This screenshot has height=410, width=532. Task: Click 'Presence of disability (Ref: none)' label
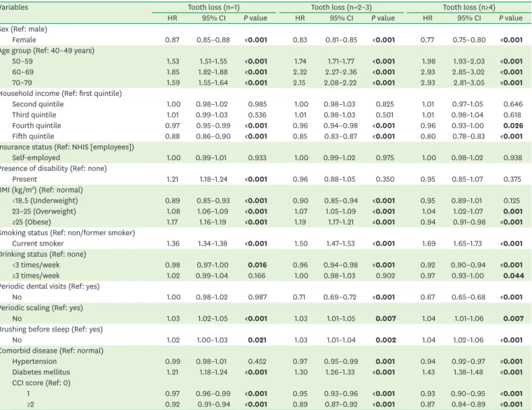pos(53,169)
